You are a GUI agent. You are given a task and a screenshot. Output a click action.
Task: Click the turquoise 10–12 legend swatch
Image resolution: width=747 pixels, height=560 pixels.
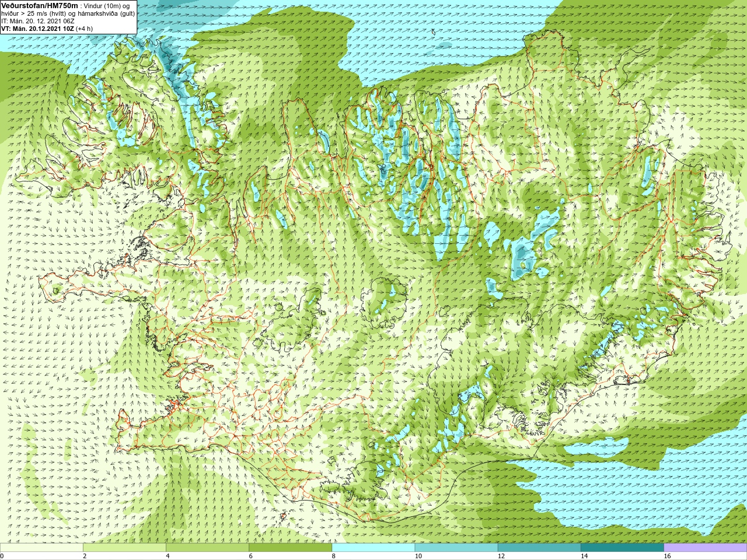click(456, 548)
